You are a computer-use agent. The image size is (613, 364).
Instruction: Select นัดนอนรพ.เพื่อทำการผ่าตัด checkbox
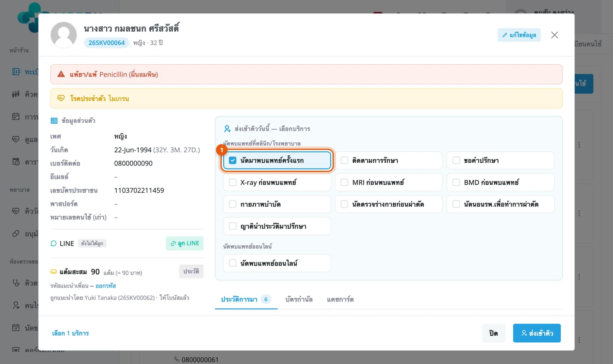pyautogui.click(x=456, y=204)
